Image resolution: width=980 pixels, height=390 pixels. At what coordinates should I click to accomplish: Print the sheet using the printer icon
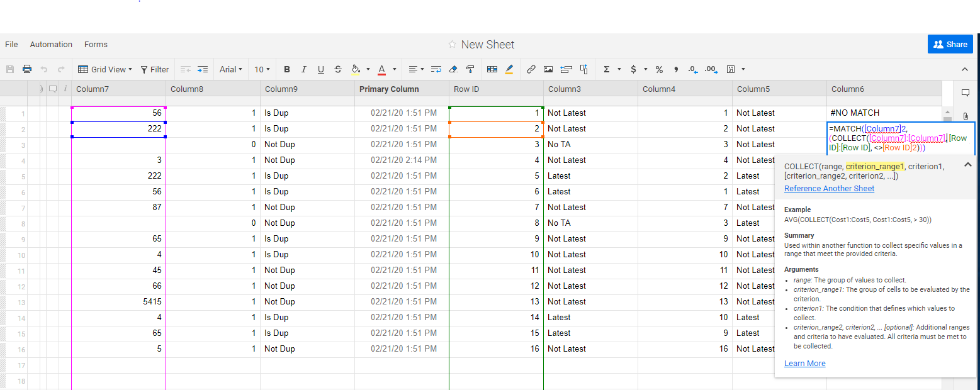(x=27, y=69)
